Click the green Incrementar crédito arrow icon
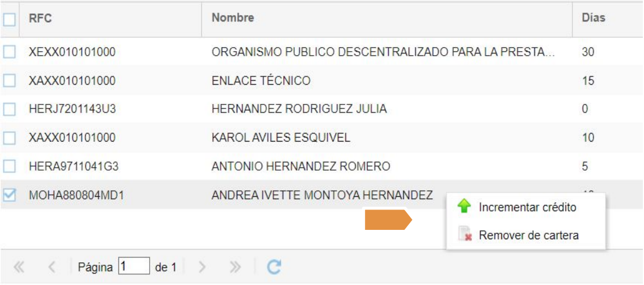The image size is (644, 285). (x=464, y=207)
